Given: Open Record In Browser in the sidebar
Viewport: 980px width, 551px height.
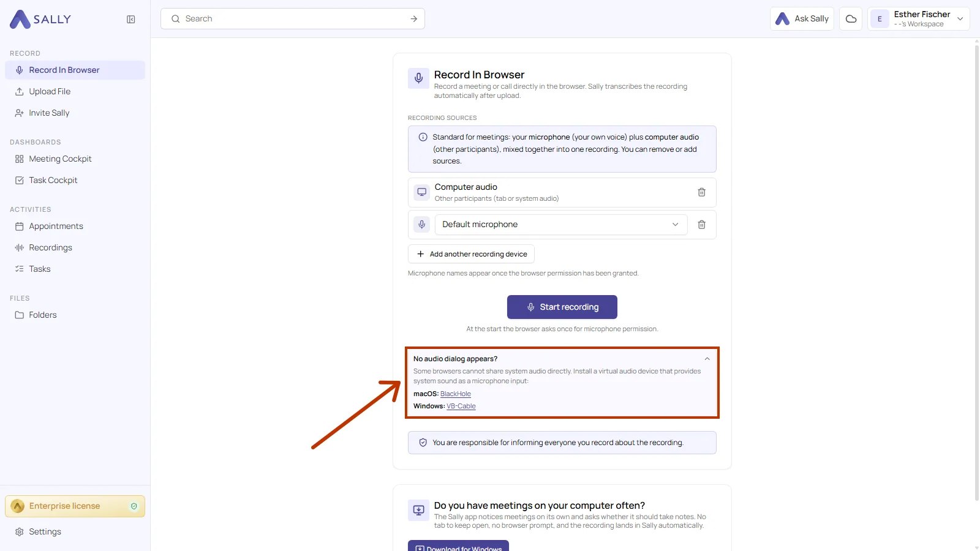Looking at the screenshot, I should [x=75, y=70].
